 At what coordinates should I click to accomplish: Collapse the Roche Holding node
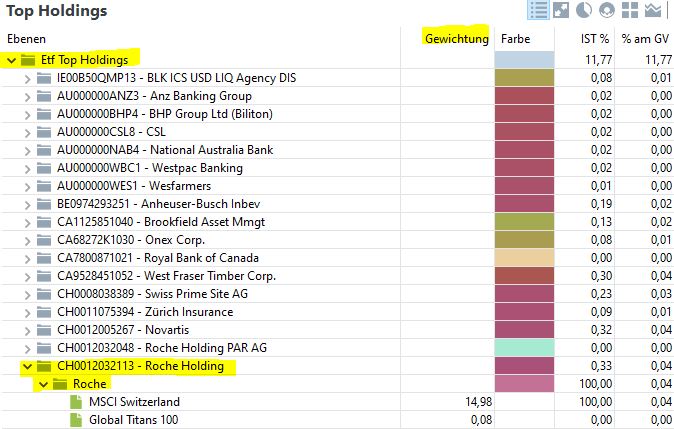27,366
